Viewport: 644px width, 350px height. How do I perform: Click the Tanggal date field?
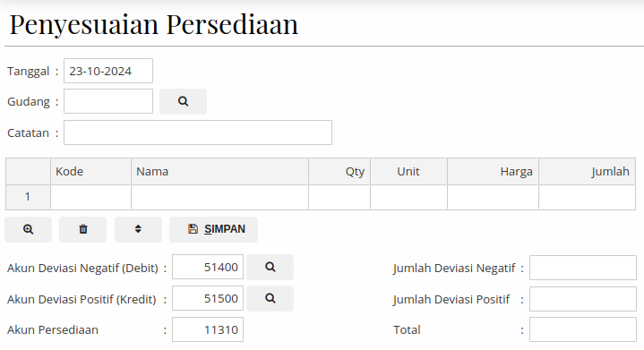click(108, 71)
